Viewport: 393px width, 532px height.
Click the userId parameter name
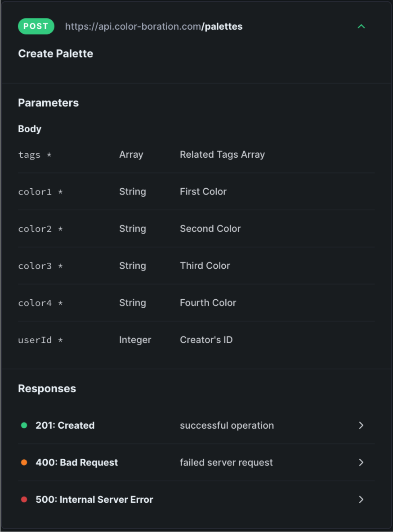[x=35, y=340]
